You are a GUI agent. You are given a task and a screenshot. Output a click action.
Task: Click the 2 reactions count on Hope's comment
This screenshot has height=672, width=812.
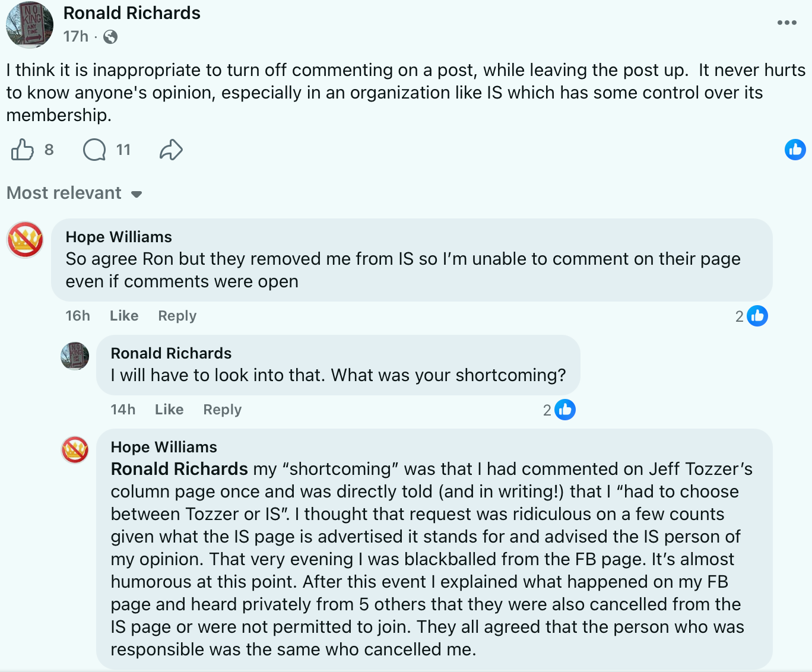point(739,316)
